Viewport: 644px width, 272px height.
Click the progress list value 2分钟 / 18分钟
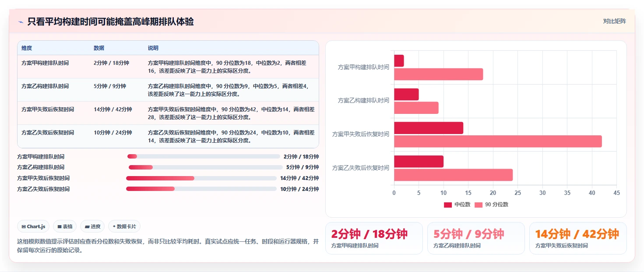point(301,156)
